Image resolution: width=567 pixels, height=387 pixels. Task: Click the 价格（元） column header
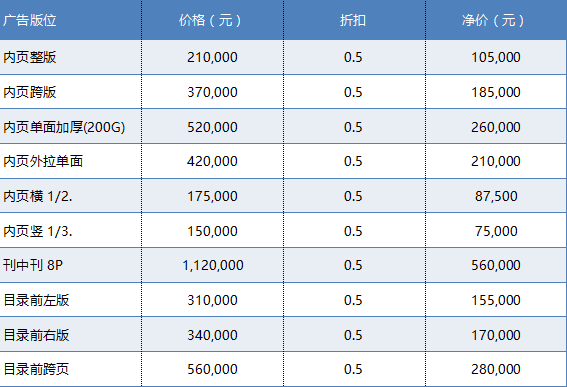(212, 20)
